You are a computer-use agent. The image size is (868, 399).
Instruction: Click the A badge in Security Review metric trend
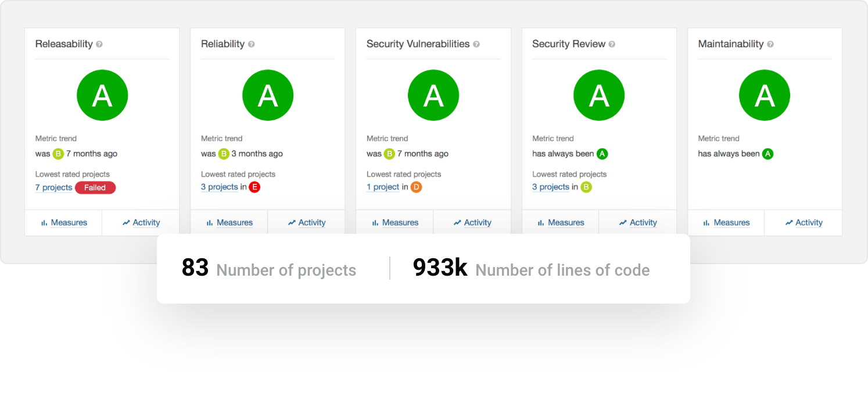602,154
